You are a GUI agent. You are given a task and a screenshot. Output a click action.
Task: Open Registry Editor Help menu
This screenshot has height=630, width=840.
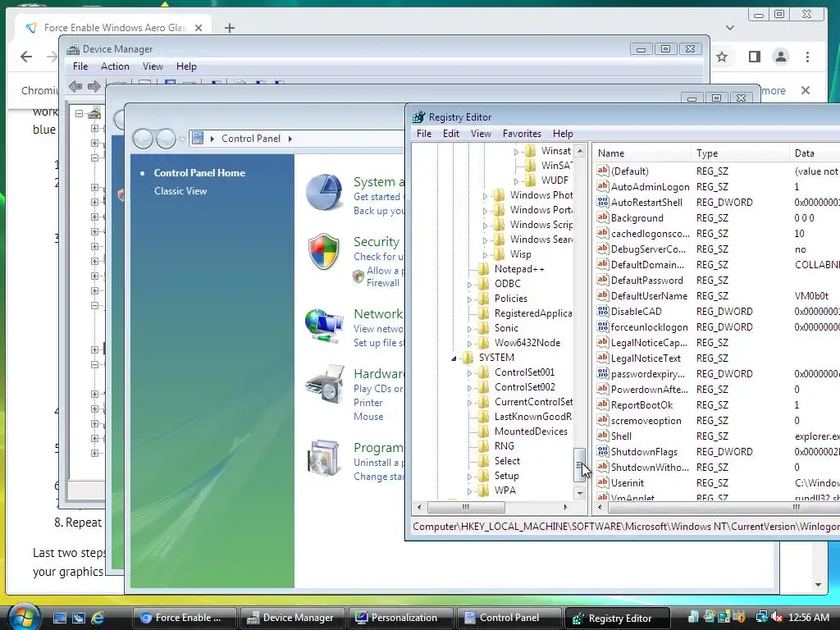point(563,134)
